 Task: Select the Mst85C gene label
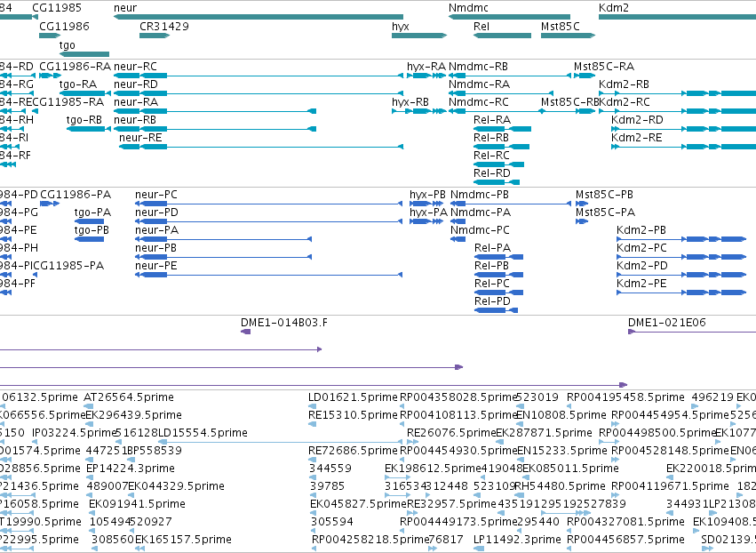[561, 26]
